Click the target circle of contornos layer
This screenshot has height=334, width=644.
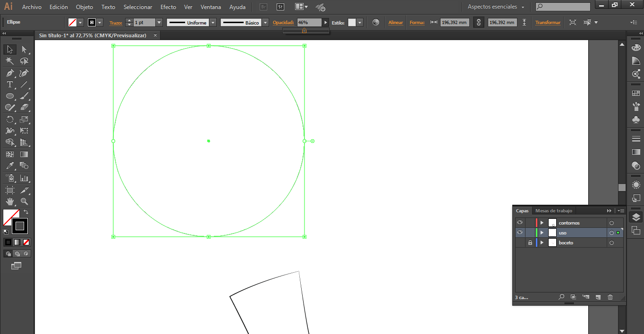(x=611, y=223)
